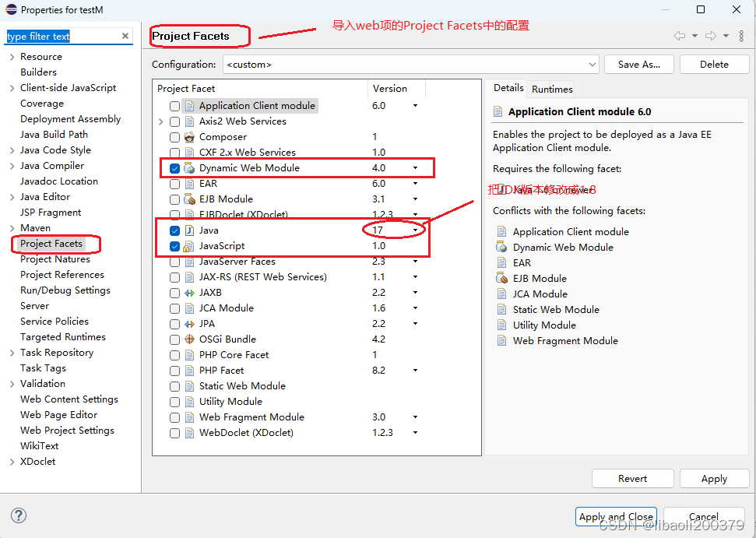Expand the Axis2 Web Services entry

[x=161, y=121]
